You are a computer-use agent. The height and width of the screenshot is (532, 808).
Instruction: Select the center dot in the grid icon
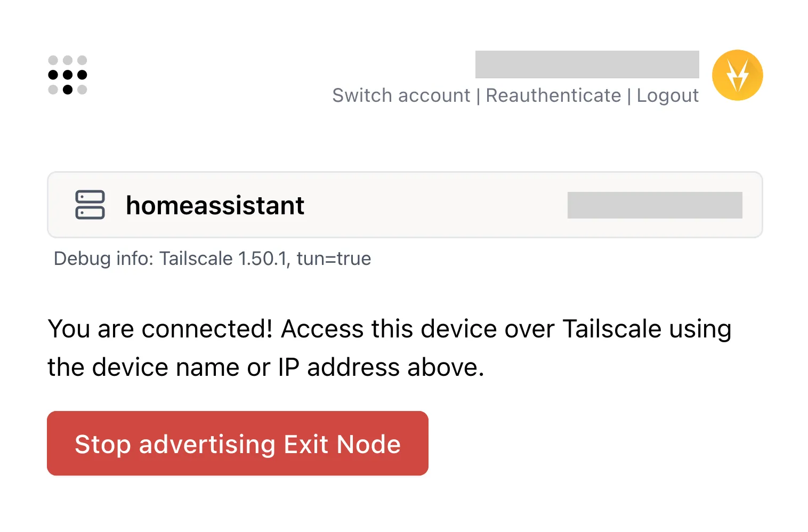pos(67,75)
